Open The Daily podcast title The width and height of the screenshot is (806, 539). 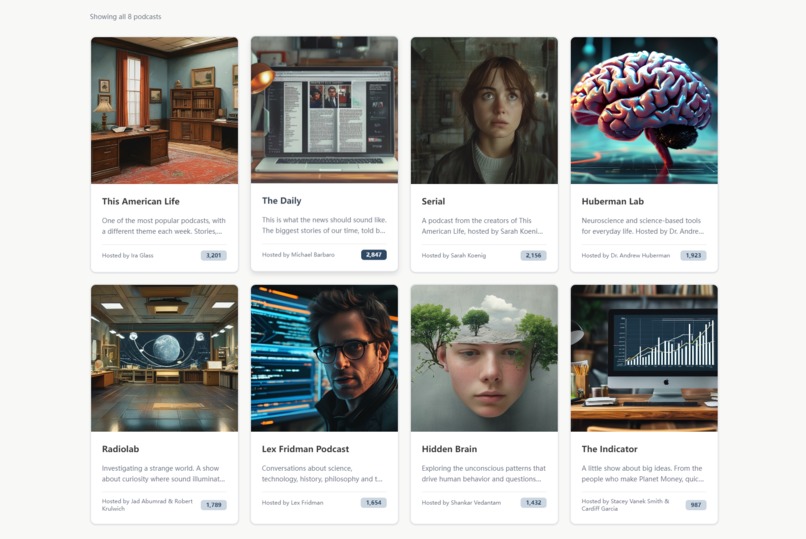[x=282, y=200]
